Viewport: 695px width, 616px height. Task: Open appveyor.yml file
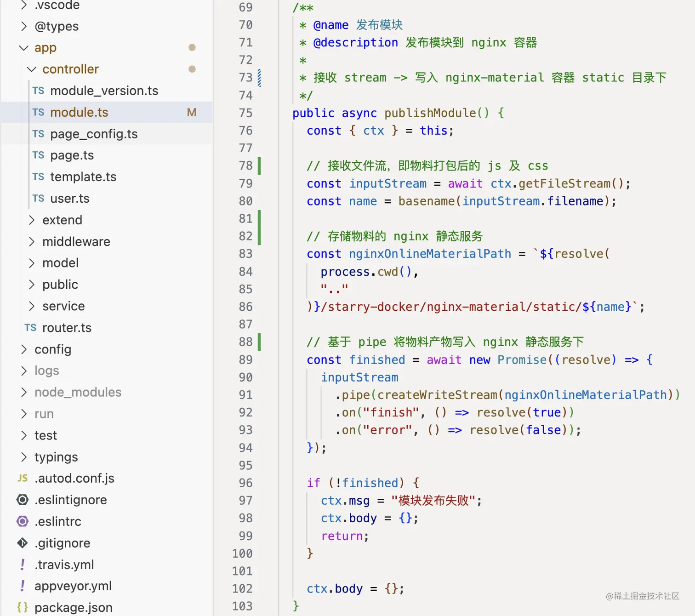(73, 586)
